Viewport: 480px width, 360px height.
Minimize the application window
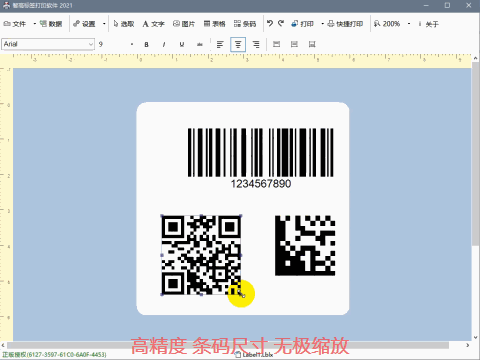pyautogui.click(x=426, y=5)
